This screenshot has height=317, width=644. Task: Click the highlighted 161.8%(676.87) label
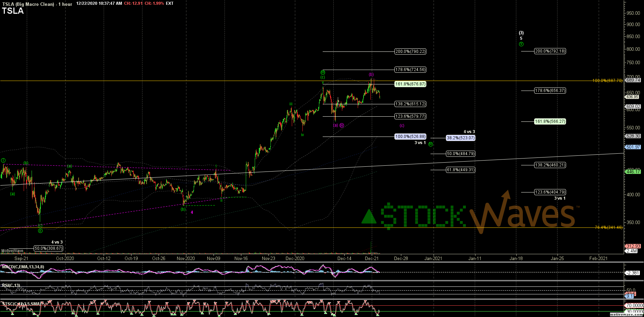pyautogui.click(x=411, y=84)
